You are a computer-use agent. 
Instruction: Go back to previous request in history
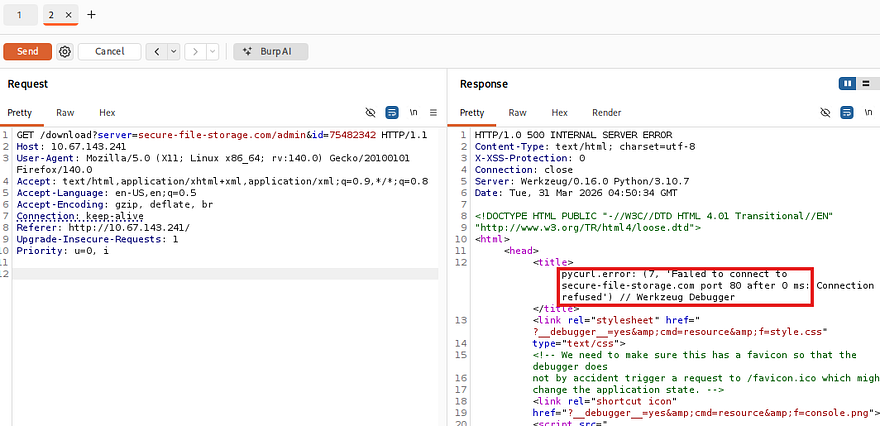pos(156,51)
